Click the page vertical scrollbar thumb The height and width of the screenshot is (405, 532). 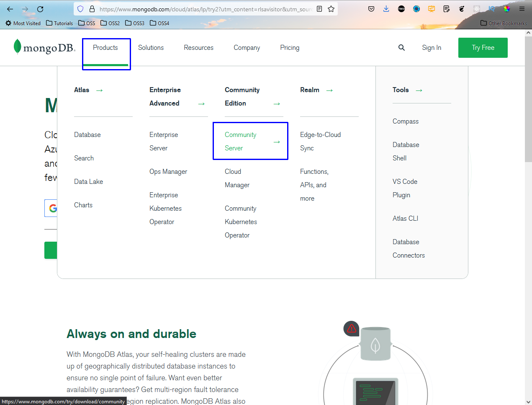pyautogui.click(x=528, y=99)
